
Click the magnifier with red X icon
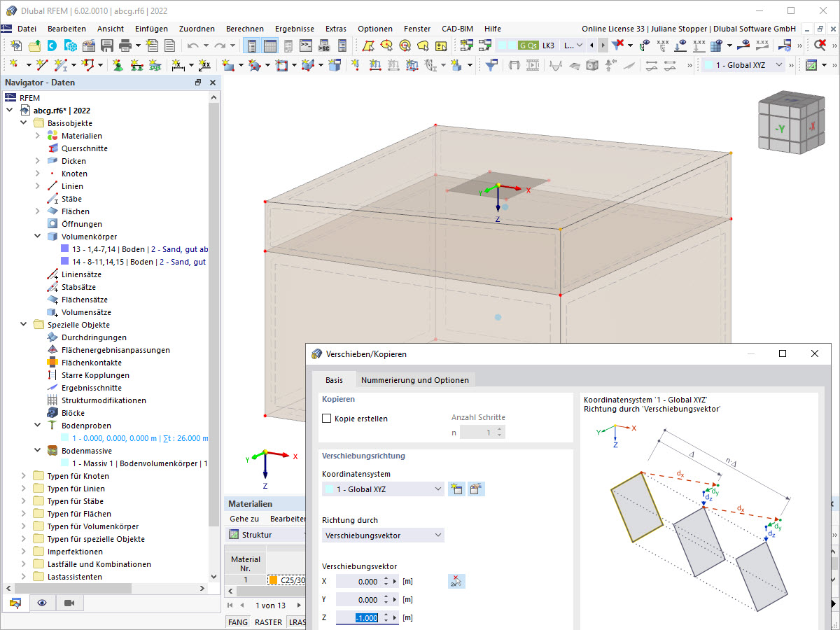click(x=820, y=45)
